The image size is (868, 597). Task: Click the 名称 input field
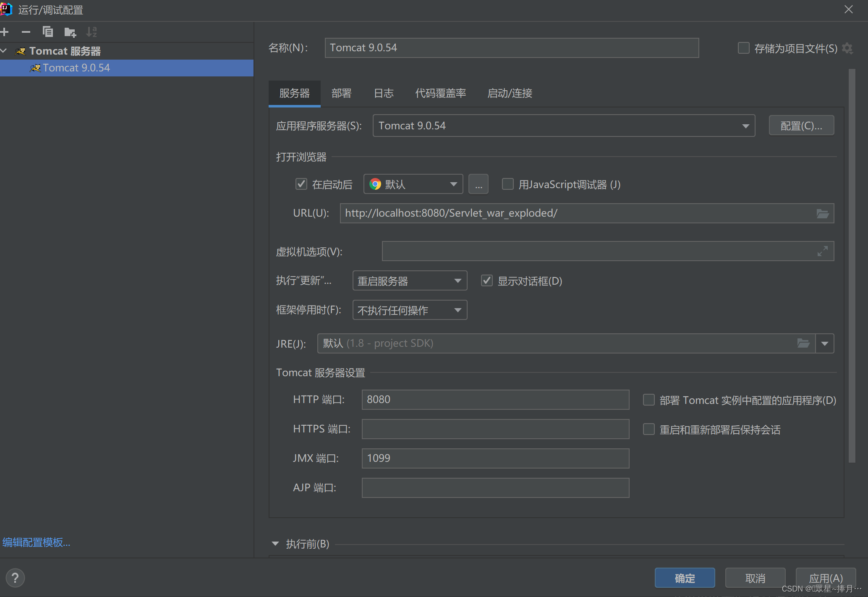[x=512, y=48]
